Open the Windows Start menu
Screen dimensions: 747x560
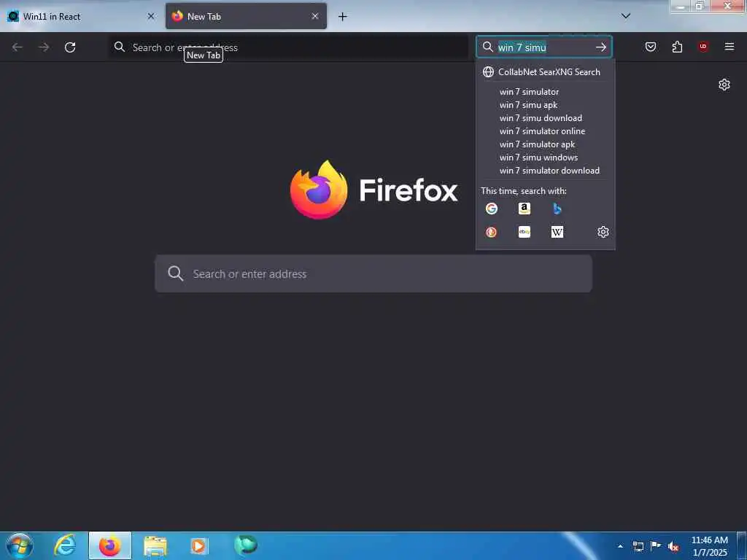(x=19, y=545)
